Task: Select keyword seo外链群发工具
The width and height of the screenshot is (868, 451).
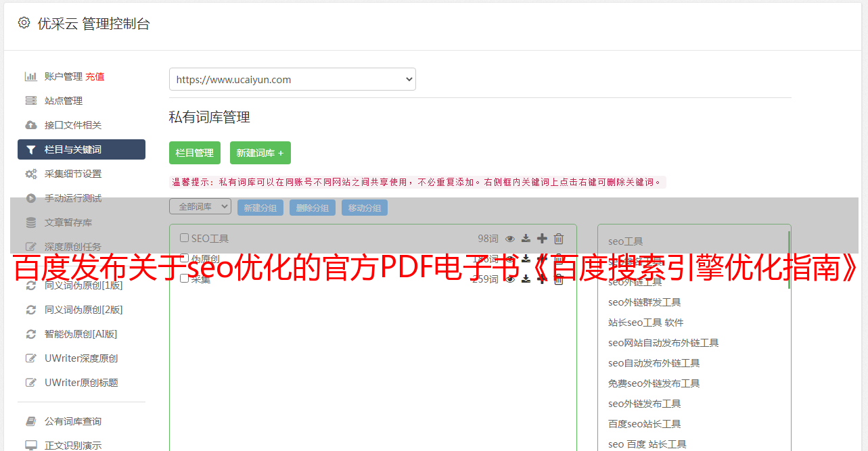Action: click(x=645, y=302)
